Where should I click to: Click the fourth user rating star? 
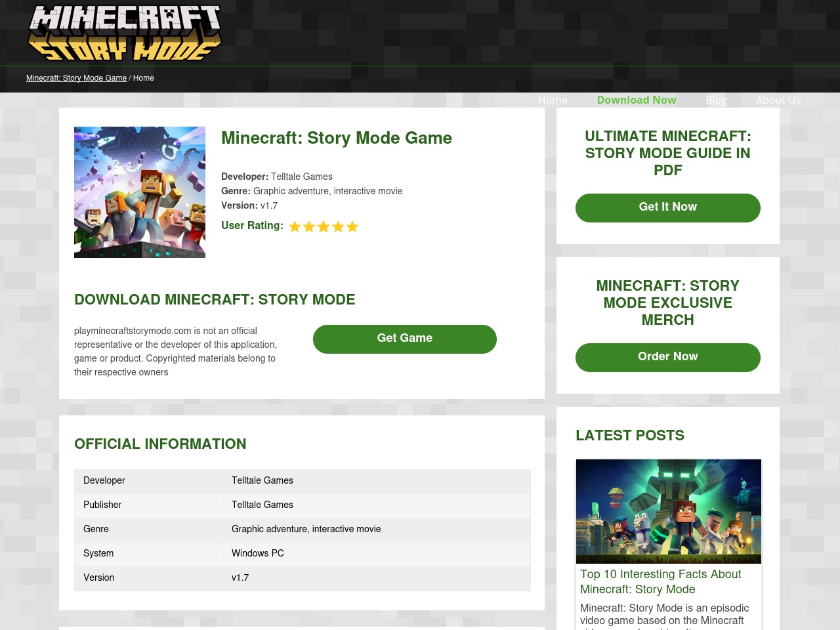(x=338, y=226)
